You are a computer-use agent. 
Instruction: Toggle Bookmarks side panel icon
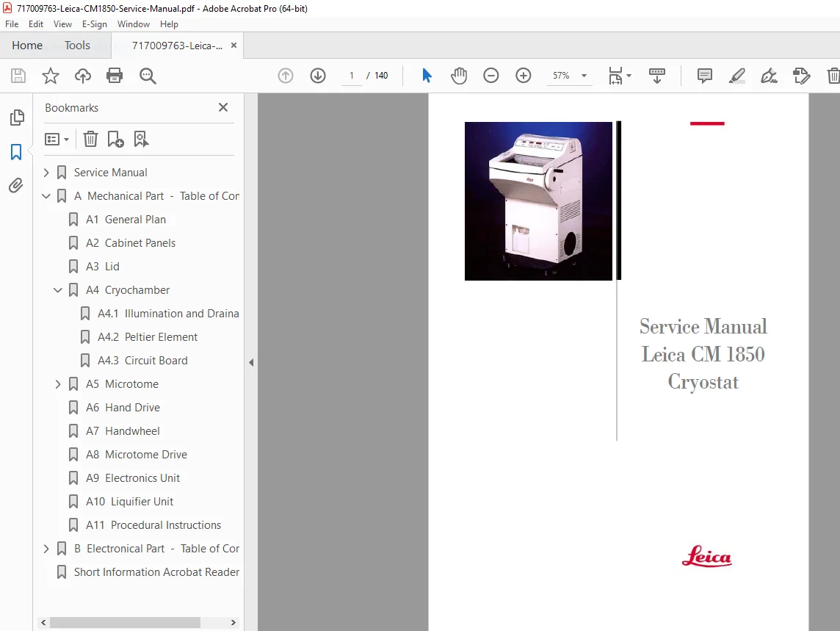pos(16,152)
